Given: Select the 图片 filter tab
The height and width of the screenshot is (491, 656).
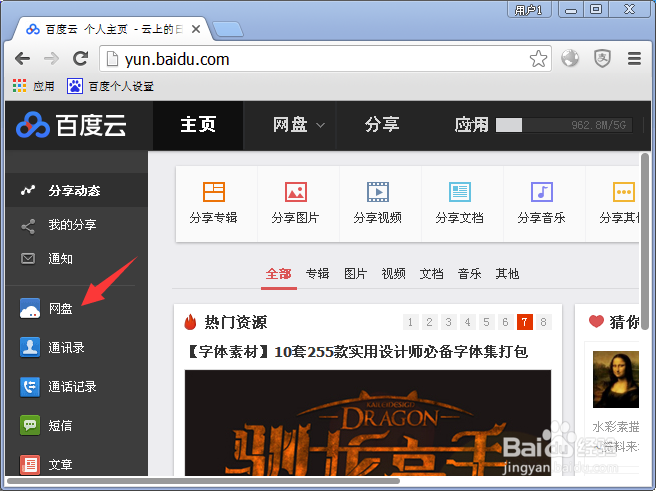Looking at the screenshot, I should pos(356,274).
